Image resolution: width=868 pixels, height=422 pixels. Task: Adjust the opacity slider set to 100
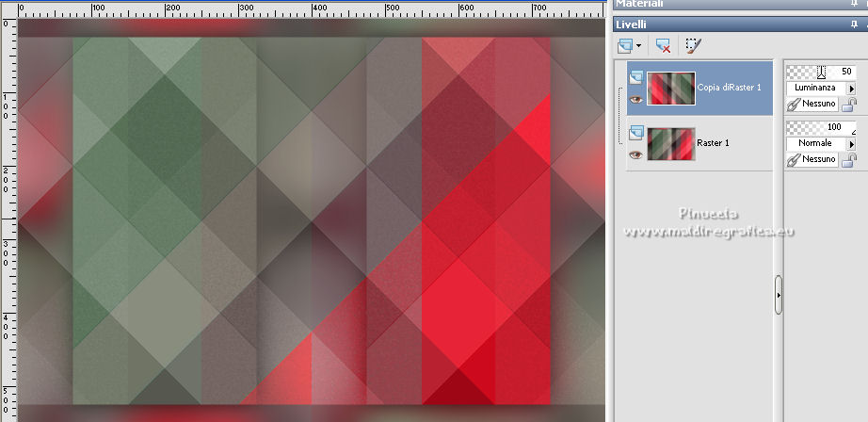click(821, 128)
